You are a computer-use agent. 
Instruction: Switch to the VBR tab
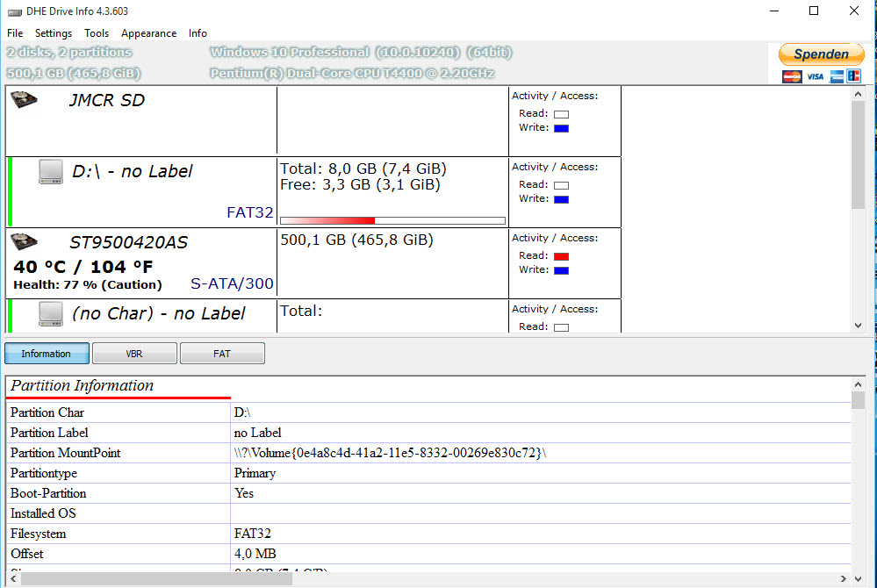click(x=134, y=354)
